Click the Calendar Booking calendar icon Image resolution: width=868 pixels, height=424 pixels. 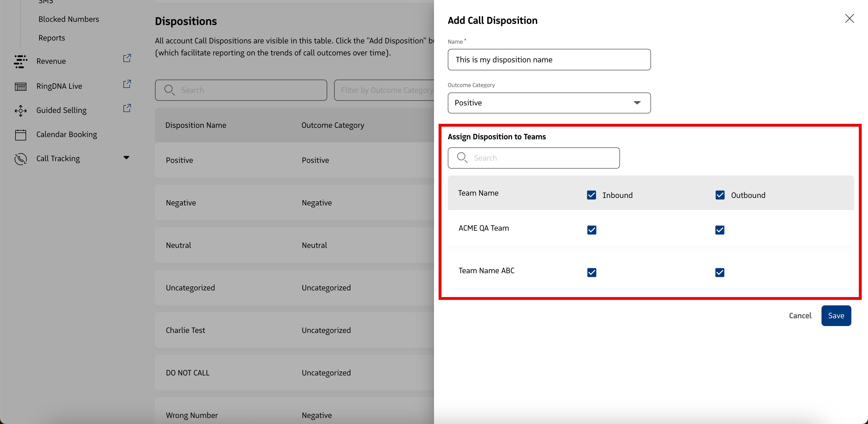tap(21, 135)
